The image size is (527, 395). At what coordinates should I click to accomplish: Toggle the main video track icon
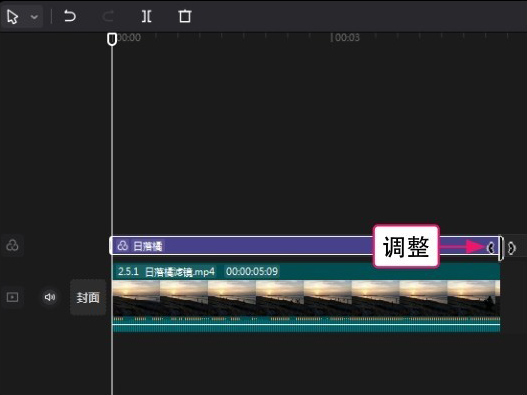click(12, 297)
